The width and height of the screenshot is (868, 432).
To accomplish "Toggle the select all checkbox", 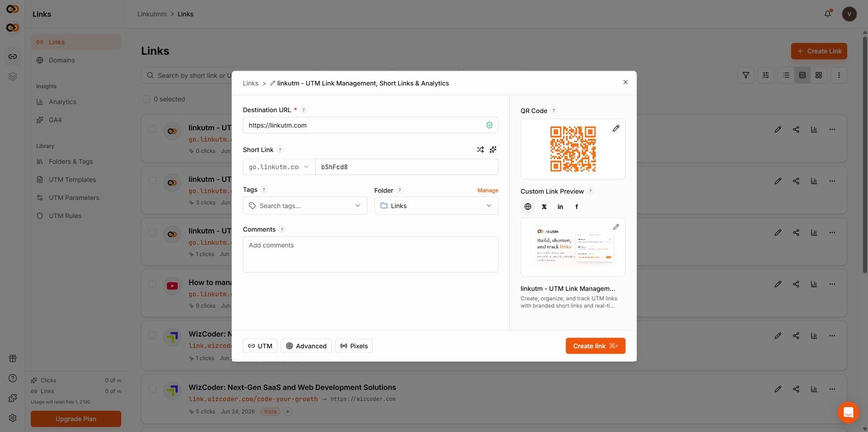I will (x=147, y=99).
